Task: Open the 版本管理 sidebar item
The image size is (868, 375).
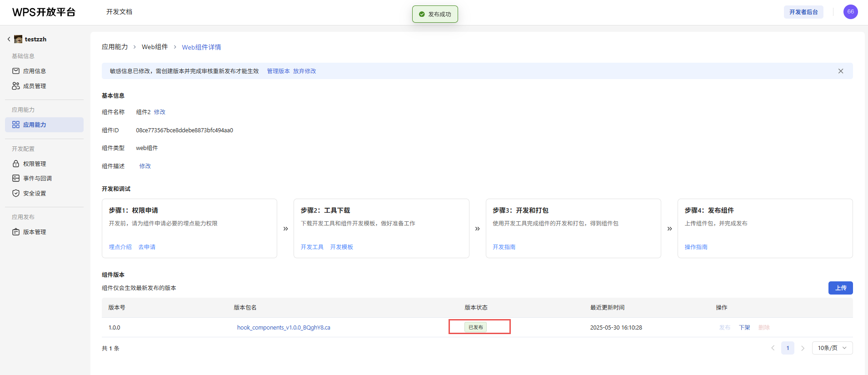Action: pyautogui.click(x=44, y=232)
